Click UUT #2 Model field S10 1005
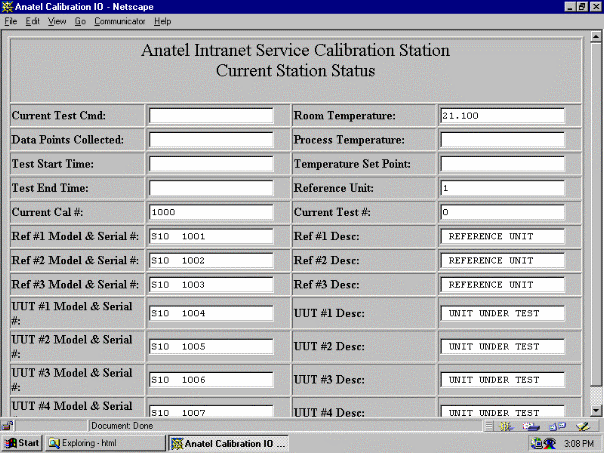Viewport: 604px width, 453px height. 211,346
